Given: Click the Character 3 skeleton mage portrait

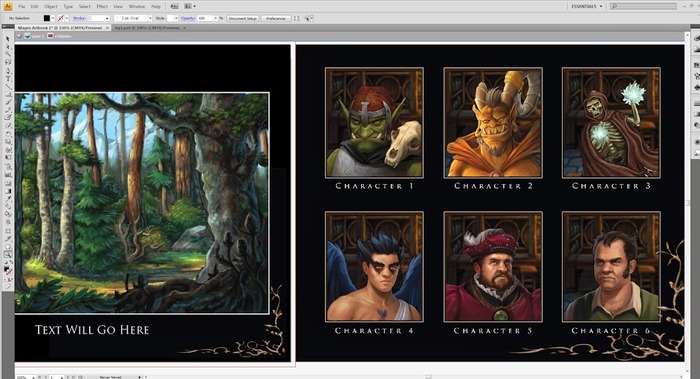Looking at the screenshot, I should [611, 123].
